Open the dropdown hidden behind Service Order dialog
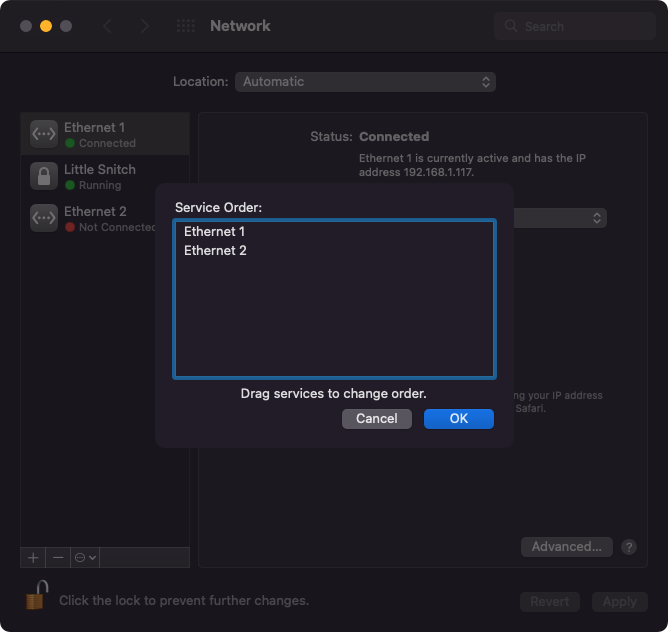Image resolution: width=668 pixels, height=632 pixels. [560, 218]
